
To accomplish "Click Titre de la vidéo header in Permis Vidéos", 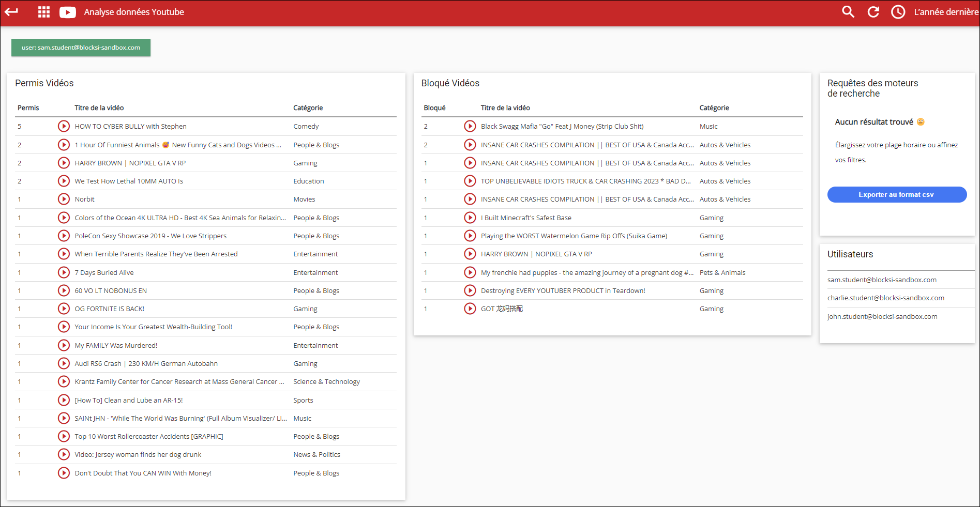I will coord(99,107).
